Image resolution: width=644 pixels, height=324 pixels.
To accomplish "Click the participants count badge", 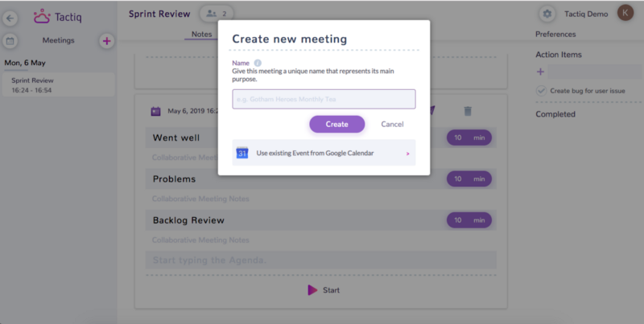I will (217, 14).
